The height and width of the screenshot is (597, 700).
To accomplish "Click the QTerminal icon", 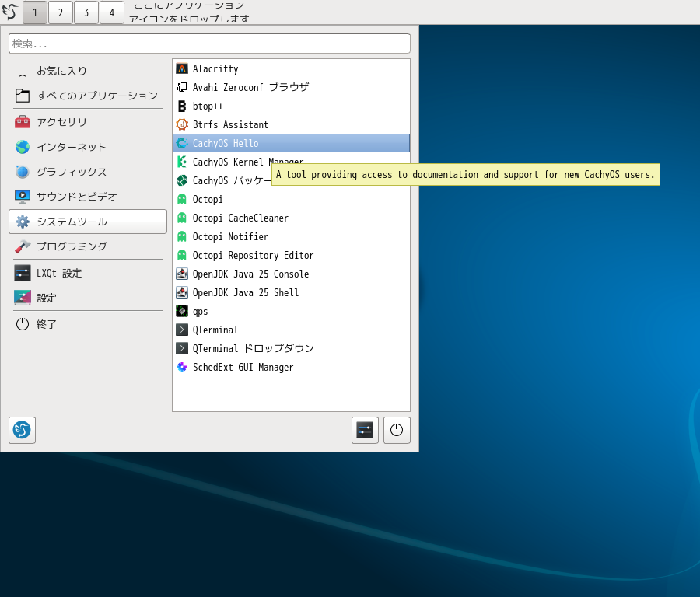I will 182,330.
